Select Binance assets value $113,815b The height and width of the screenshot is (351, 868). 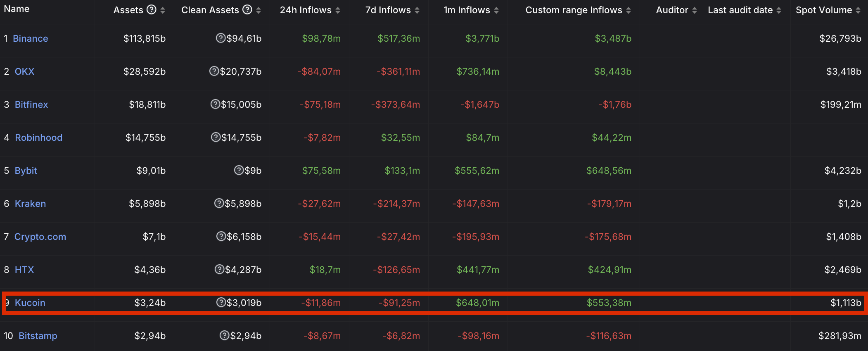pos(145,38)
